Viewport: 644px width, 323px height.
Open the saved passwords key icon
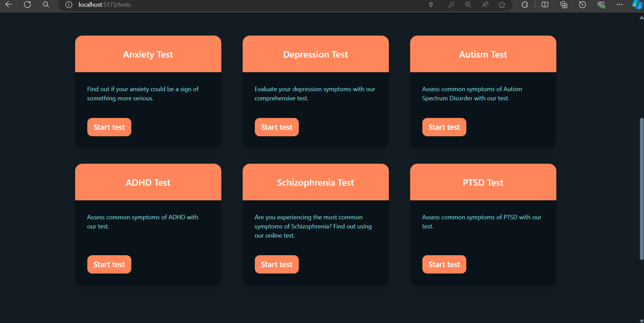pyautogui.click(x=451, y=5)
